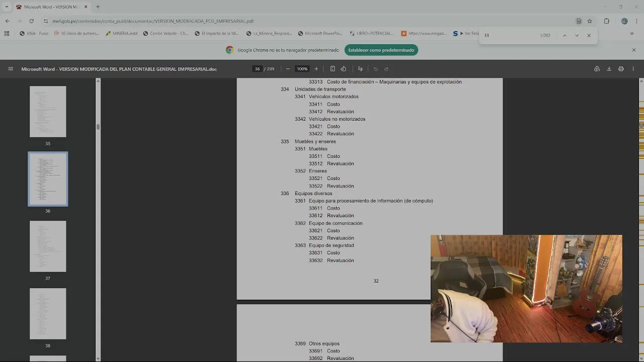View site information icon in address bar
The height and width of the screenshot is (362, 644).
[x=45, y=21]
